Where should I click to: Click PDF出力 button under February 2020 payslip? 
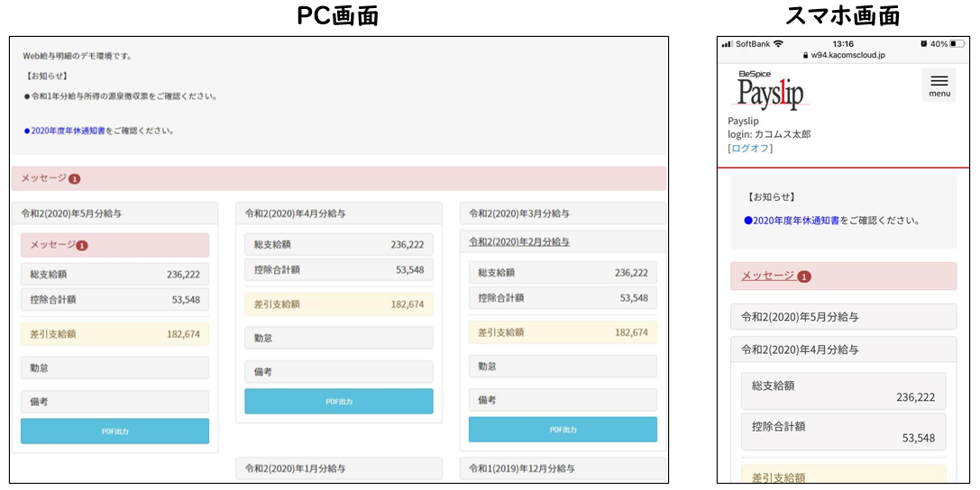click(563, 430)
